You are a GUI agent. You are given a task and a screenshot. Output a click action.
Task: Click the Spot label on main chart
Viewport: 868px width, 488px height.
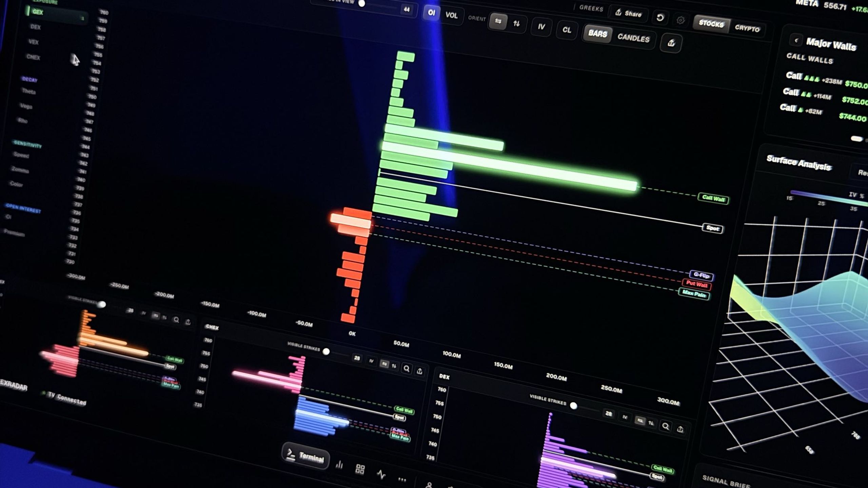click(x=712, y=228)
